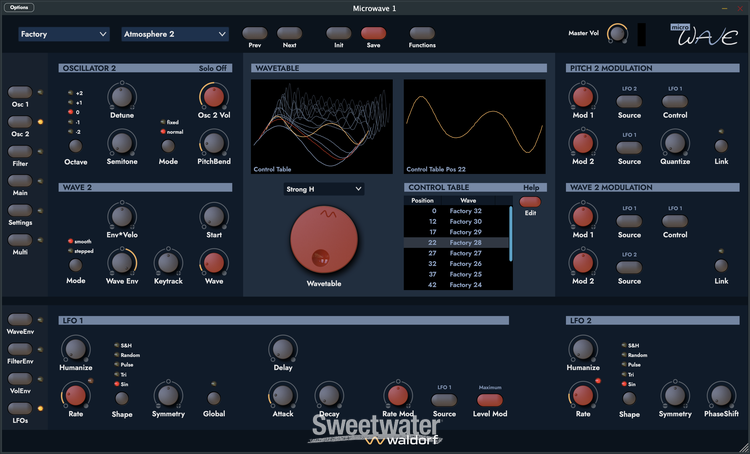Click Wave 2 Modulation Mod 1 knob

583,216
